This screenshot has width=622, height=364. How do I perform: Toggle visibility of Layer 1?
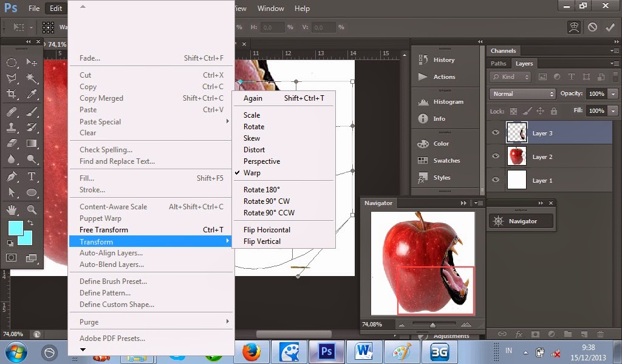pyautogui.click(x=496, y=180)
